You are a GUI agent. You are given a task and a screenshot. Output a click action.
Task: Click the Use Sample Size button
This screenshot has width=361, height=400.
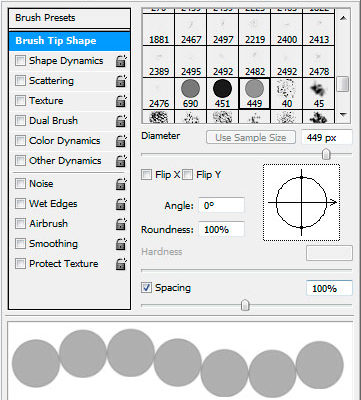[x=251, y=137]
